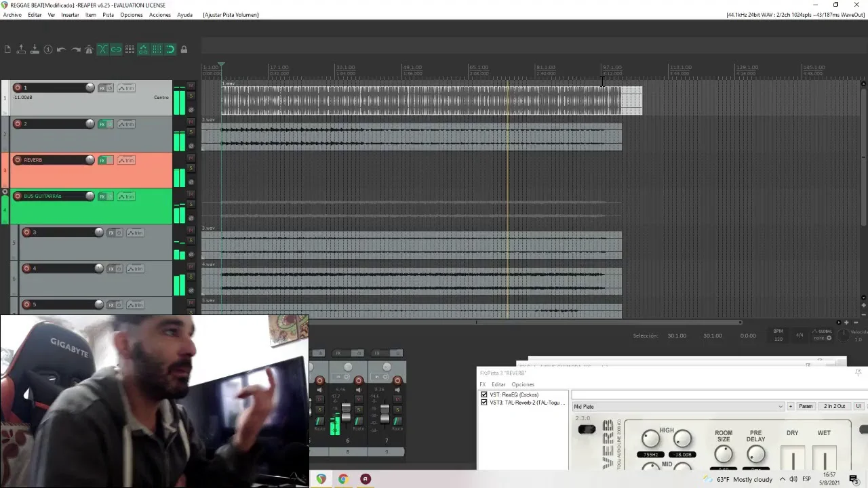Open the Archivo menu
The width and height of the screenshot is (868, 488).
[12, 15]
